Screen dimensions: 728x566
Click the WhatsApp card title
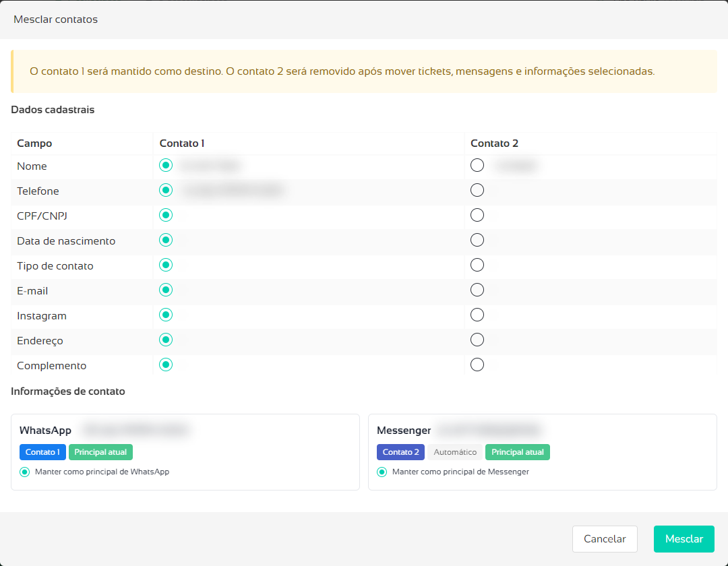click(x=46, y=431)
